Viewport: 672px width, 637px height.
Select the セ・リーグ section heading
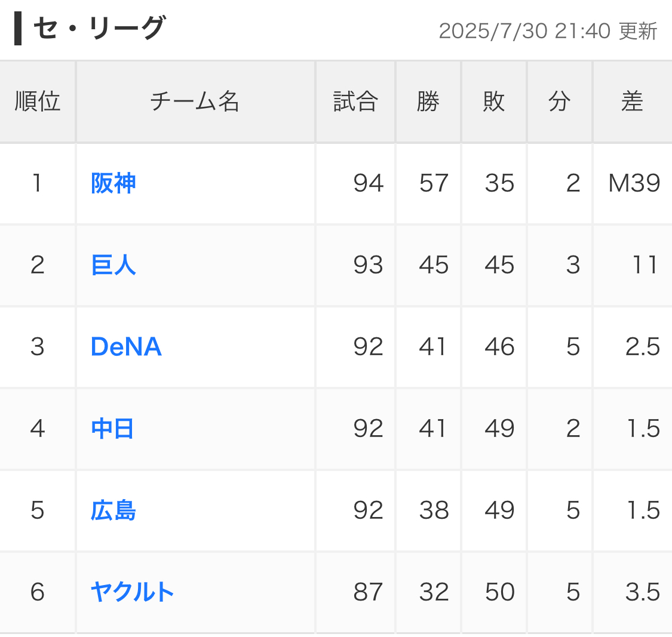click(99, 28)
